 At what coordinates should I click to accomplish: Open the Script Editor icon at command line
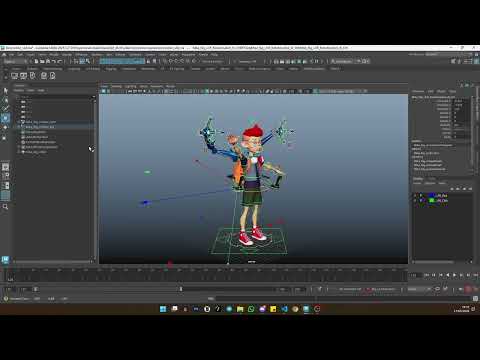click(x=476, y=299)
